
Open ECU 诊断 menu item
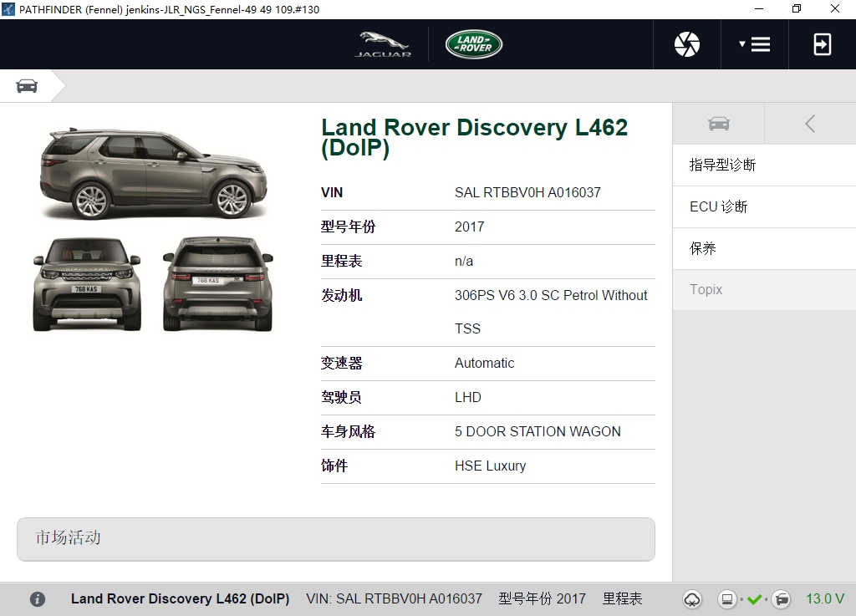click(x=764, y=206)
